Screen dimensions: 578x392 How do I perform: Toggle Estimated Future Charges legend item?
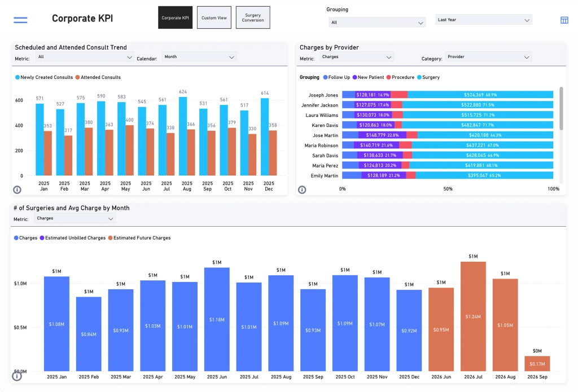(x=139, y=238)
